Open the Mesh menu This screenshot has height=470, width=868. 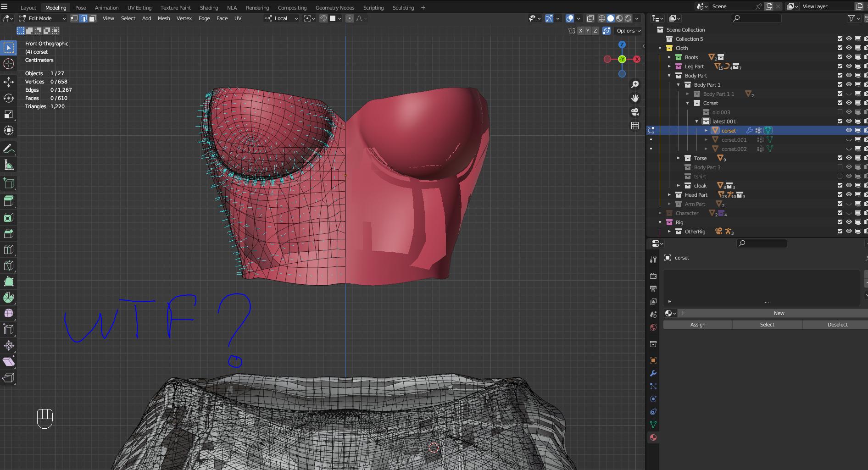164,18
